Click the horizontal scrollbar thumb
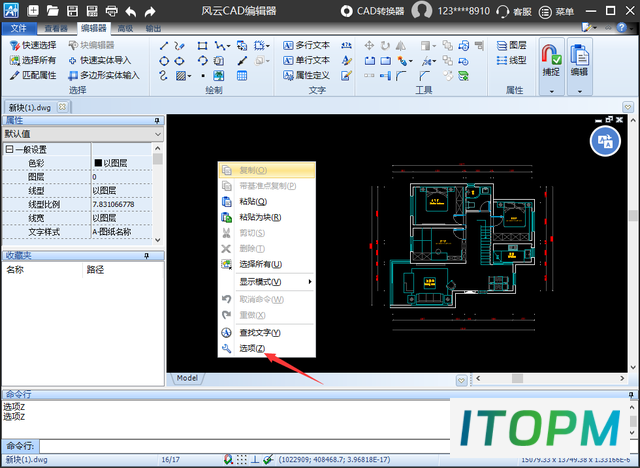Viewport: 640px width, 468px height. click(x=517, y=379)
